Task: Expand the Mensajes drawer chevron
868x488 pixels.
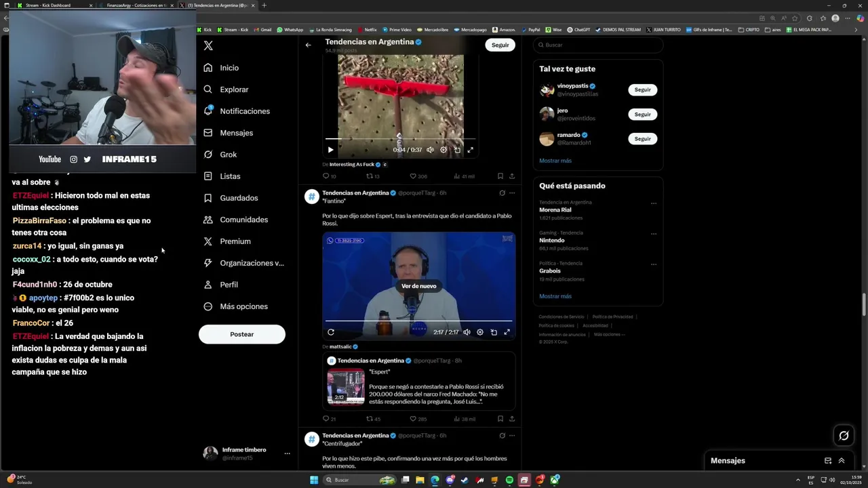Action: [x=842, y=461]
